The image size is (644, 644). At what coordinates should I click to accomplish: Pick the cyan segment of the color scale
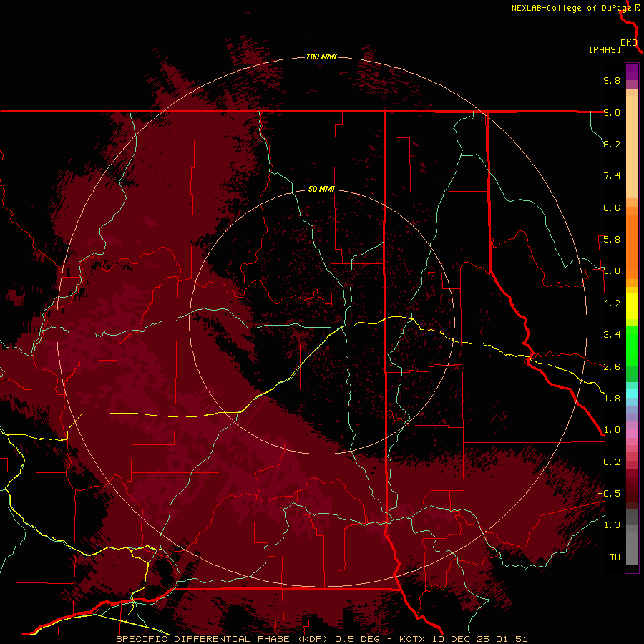pos(632,394)
